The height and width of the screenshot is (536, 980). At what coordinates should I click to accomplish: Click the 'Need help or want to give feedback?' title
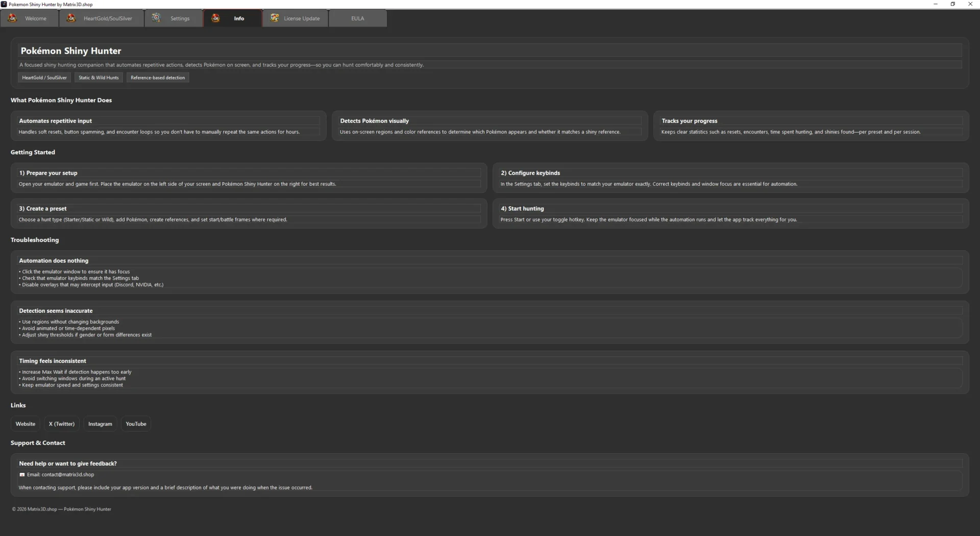[68, 464]
